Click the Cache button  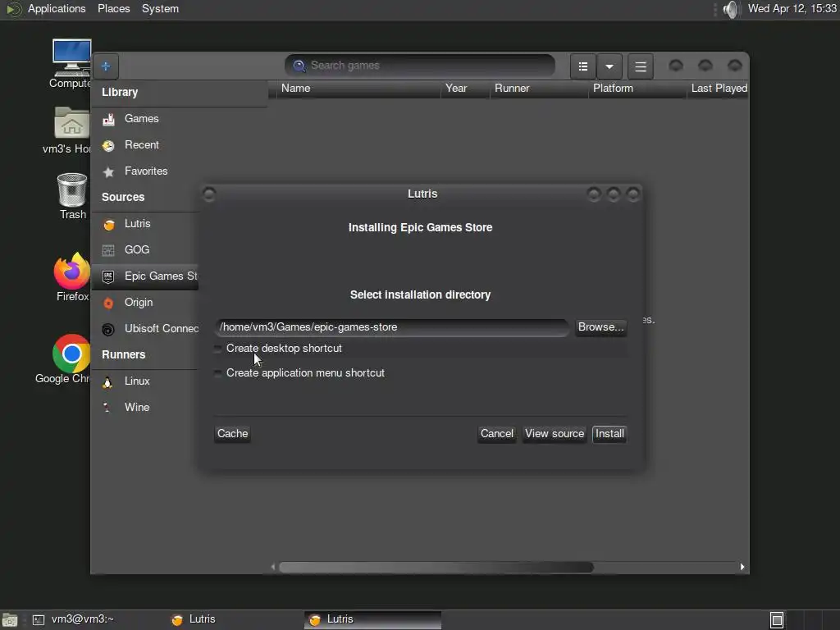click(x=232, y=434)
